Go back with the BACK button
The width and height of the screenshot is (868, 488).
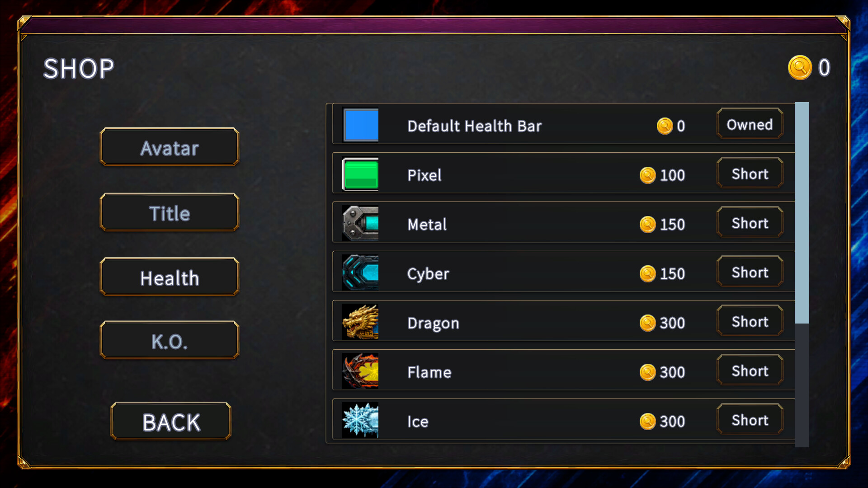coord(171,421)
